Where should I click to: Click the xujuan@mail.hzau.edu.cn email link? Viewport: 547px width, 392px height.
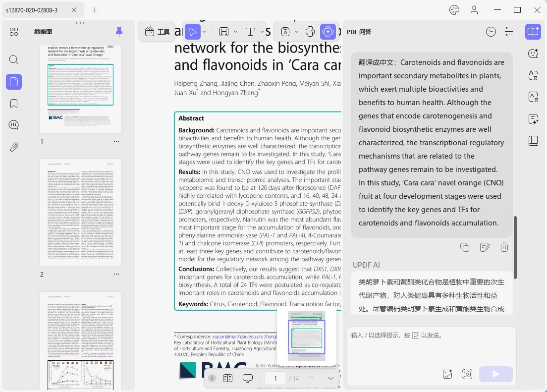tap(237, 336)
